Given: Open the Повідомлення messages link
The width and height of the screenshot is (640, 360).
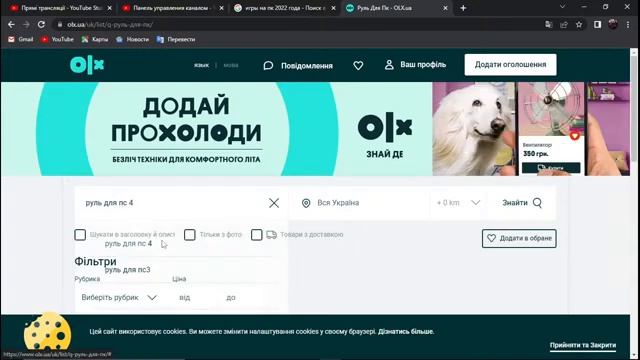Looking at the screenshot, I should point(298,66).
